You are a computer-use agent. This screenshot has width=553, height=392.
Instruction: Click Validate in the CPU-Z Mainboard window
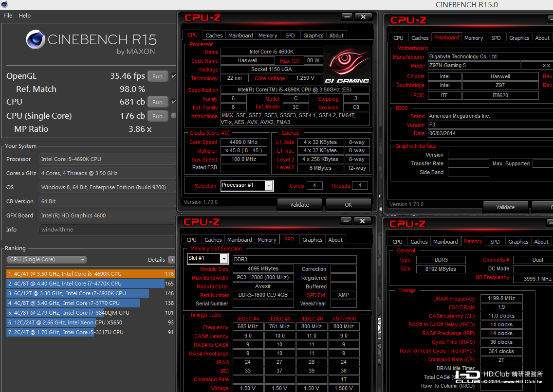[505, 207]
